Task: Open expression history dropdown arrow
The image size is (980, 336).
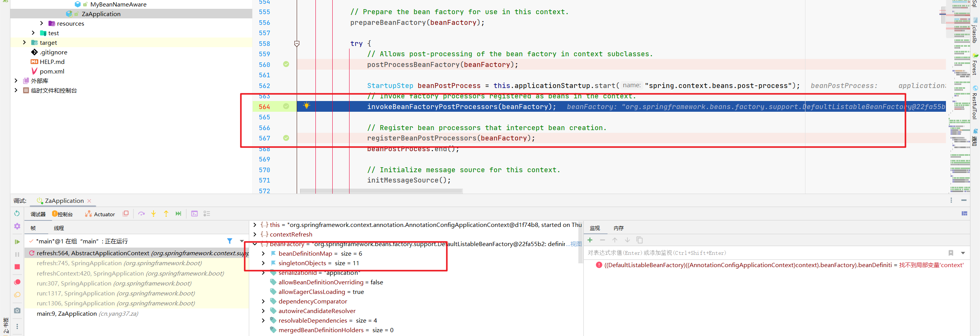Action: [x=963, y=253]
